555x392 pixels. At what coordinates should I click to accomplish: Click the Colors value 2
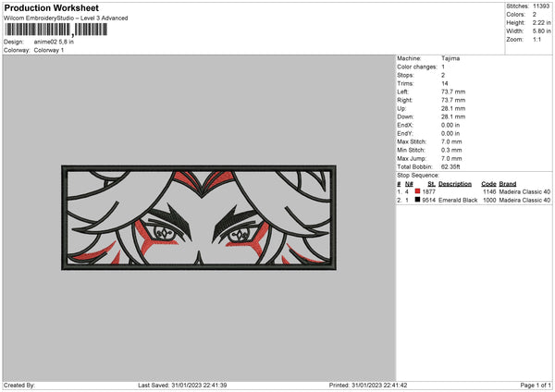point(535,15)
